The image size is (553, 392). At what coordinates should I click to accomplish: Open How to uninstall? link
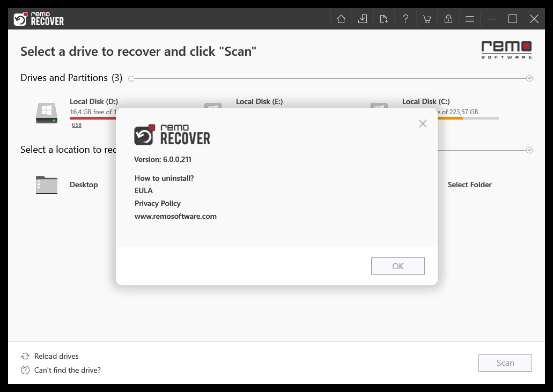pyautogui.click(x=164, y=178)
